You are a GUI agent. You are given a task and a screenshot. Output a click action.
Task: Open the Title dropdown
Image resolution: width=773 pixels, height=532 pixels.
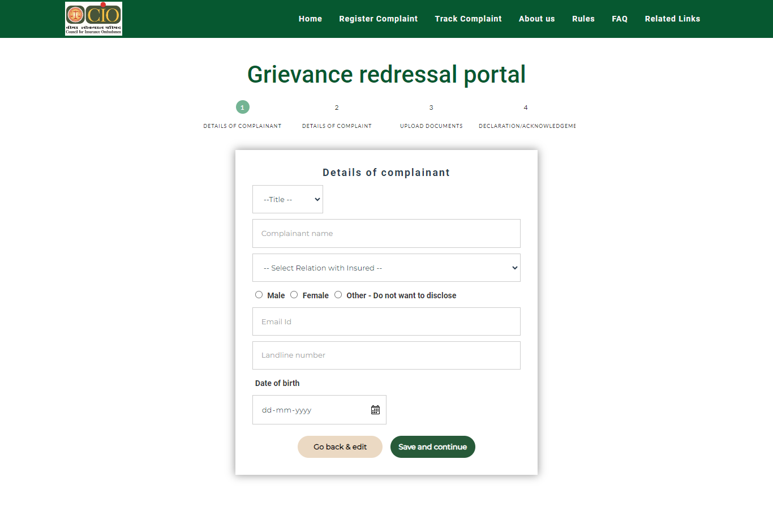tap(287, 199)
